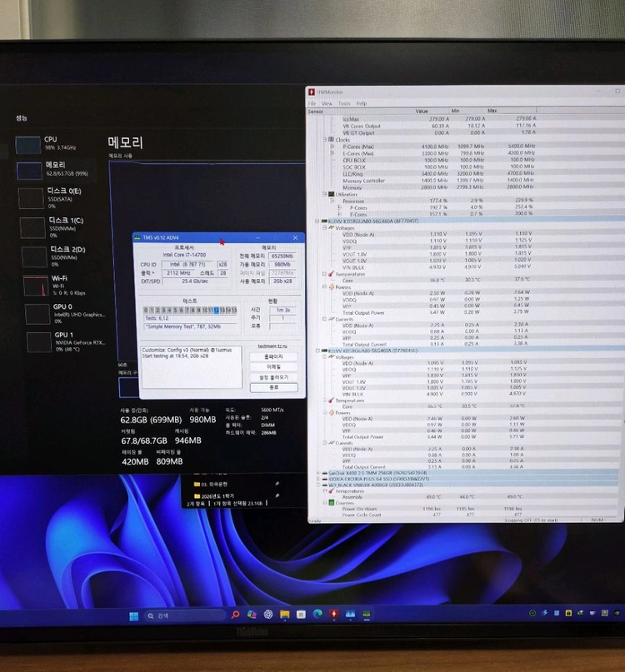The height and width of the screenshot is (672, 625).
Task: Click the taskbar 검색 search box
Action: (x=184, y=616)
